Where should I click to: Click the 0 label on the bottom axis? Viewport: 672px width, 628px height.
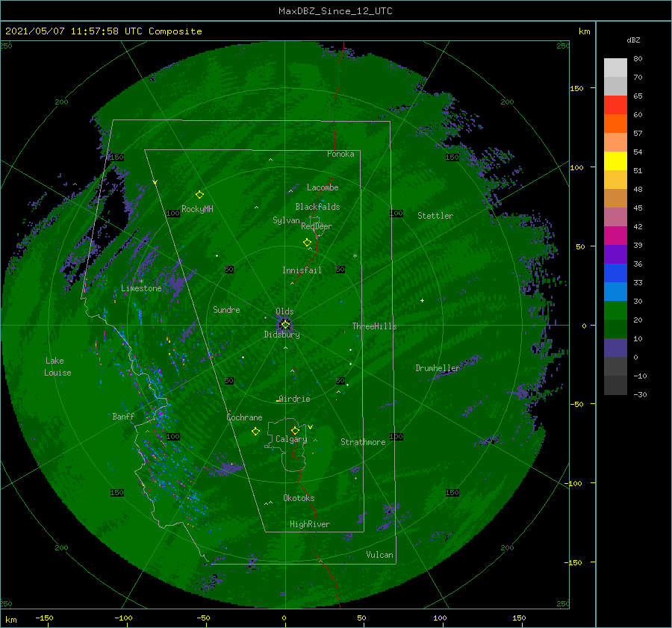[x=284, y=618]
